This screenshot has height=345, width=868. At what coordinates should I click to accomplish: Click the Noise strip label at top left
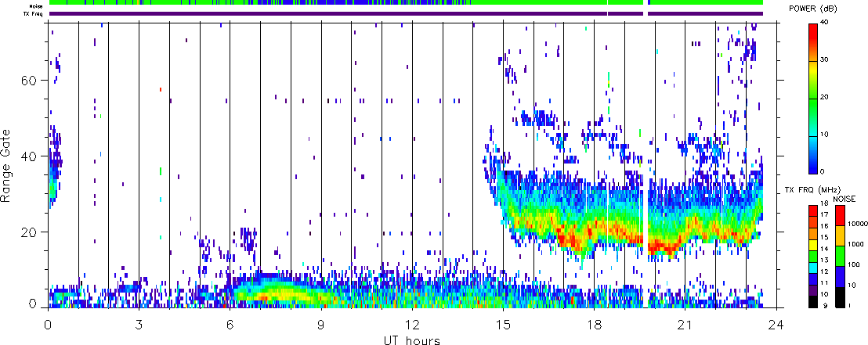coord(37,6)
